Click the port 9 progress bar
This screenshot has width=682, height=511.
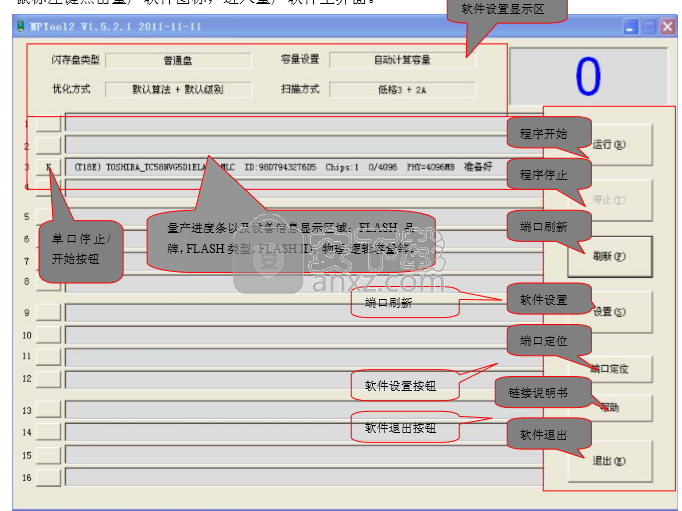tap(304, 313)
